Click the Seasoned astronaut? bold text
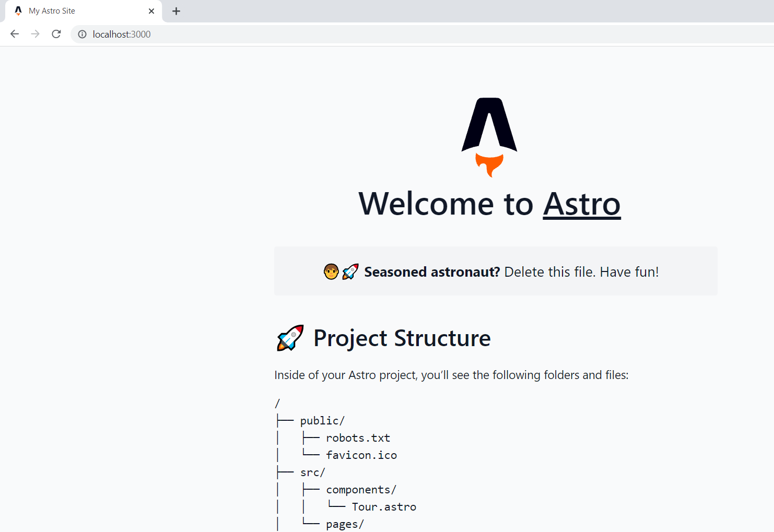774x532 pixels. pos(432,272)
